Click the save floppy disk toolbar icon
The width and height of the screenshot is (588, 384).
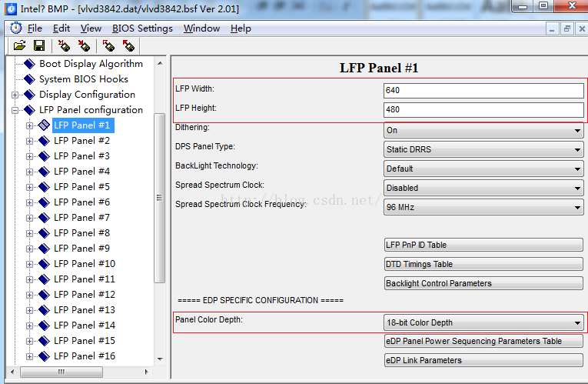39,46
